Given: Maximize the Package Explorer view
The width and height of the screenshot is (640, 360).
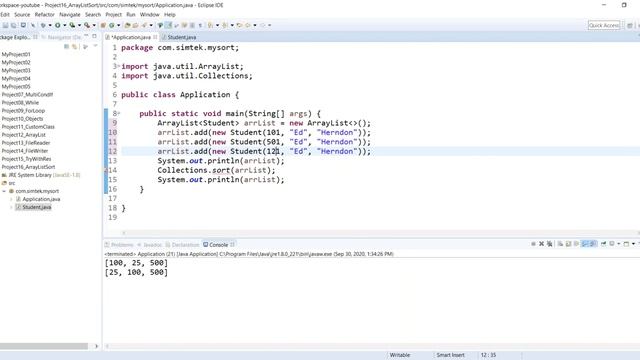Looking at the screenshot, I should [x=94, y=36].
